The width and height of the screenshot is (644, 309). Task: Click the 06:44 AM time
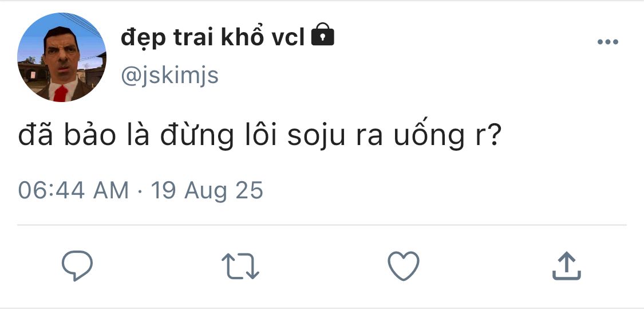(x=73, y=190)
